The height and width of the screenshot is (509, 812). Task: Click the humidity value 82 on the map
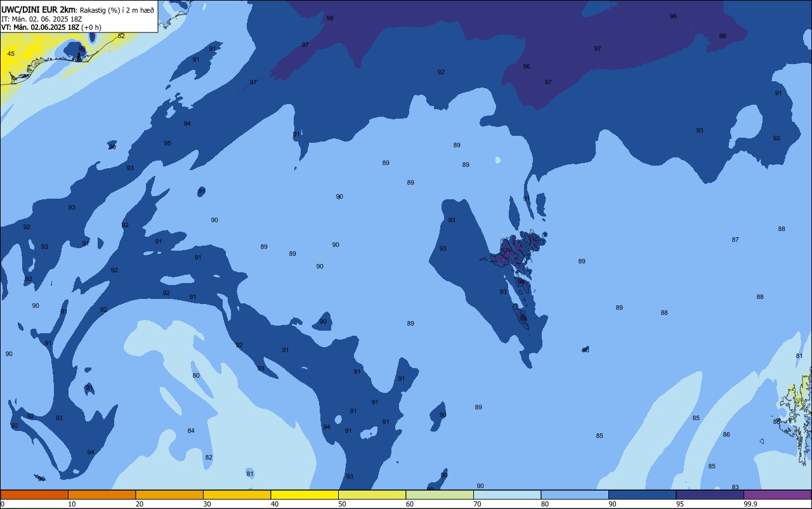[x=209, y=458]
